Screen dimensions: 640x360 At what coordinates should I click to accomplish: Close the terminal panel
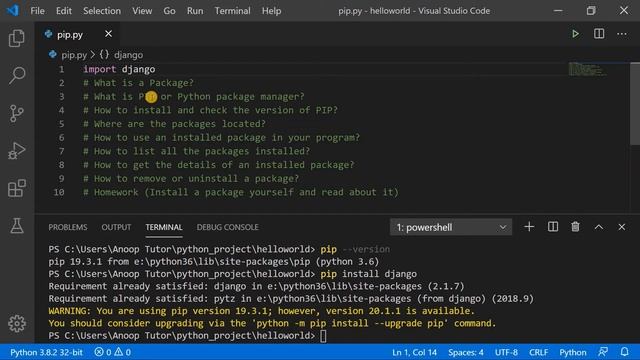pos(622,227)
